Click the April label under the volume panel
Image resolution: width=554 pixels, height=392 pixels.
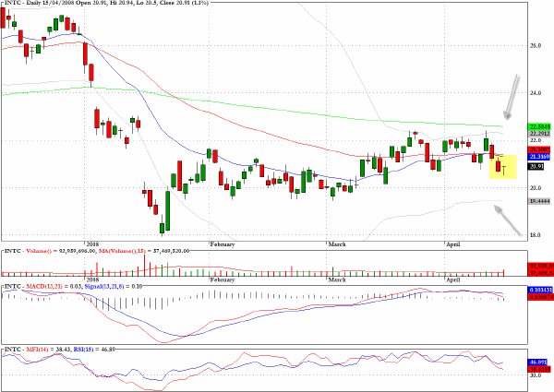tap(453, 279)
